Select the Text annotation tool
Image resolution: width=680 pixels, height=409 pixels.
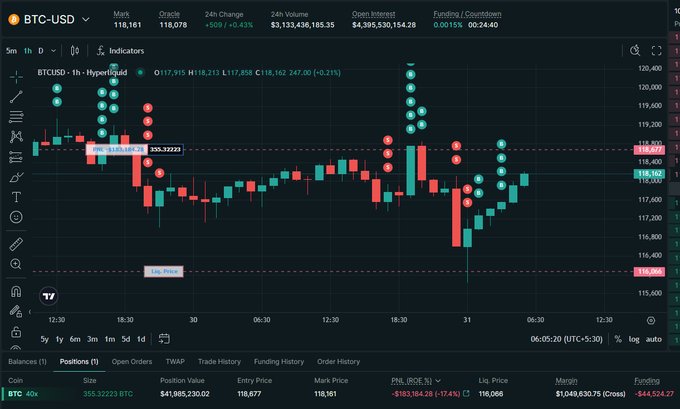point(16,197)
